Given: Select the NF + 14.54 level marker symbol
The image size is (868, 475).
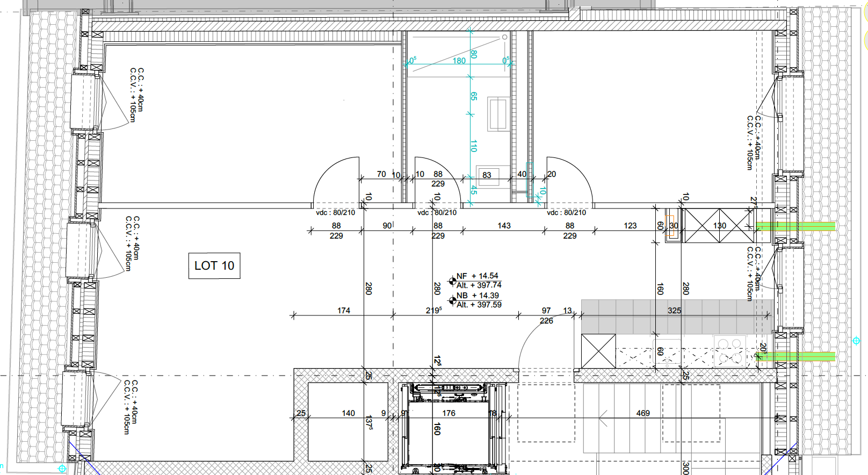Looking at the screenshot, I should [452, 280].
